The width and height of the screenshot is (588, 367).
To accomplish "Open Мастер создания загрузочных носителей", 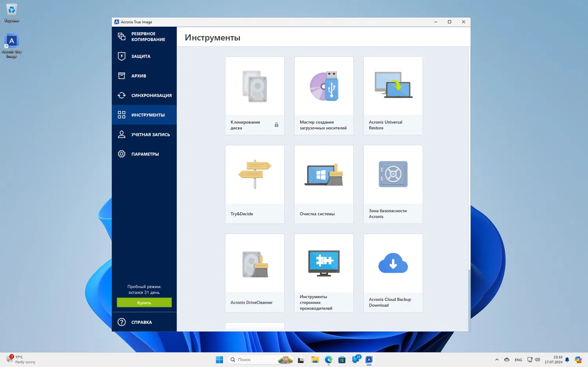I will click(x=324, y=96).
